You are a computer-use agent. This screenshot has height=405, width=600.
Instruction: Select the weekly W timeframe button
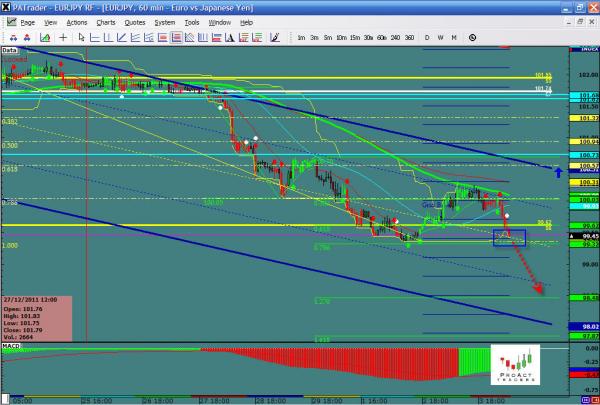(x=440, y=37)
